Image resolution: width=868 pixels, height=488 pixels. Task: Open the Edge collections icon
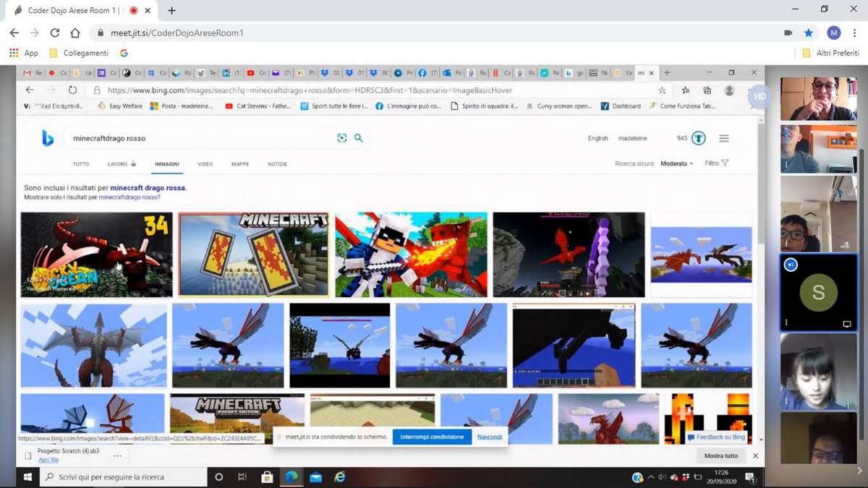[707, 90]
